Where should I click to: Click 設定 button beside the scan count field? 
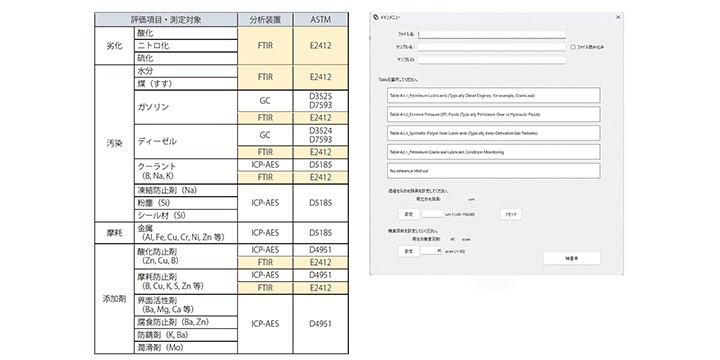pyautogui.click(x=409, y=251)
